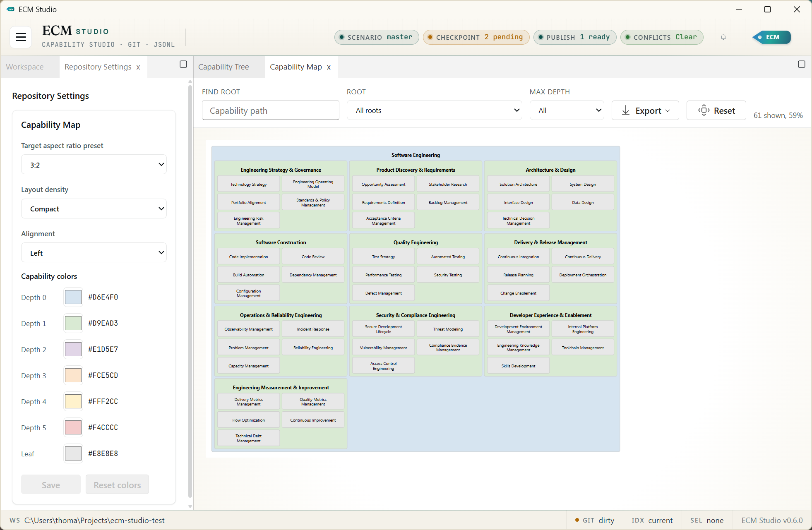Click the Capability path input field
Viewport: 812px width, 530px height.
click(270, 110)
